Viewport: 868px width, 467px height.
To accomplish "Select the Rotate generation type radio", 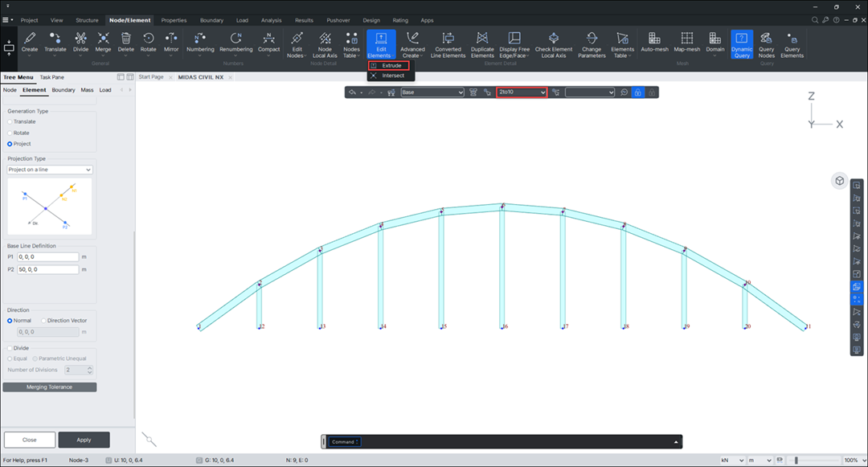I will 10,133.
